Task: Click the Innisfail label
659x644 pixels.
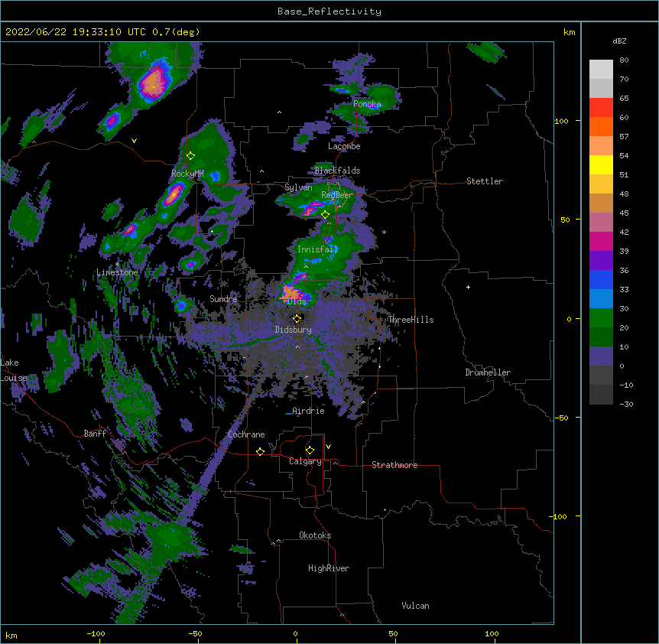Action: (318, 249)
